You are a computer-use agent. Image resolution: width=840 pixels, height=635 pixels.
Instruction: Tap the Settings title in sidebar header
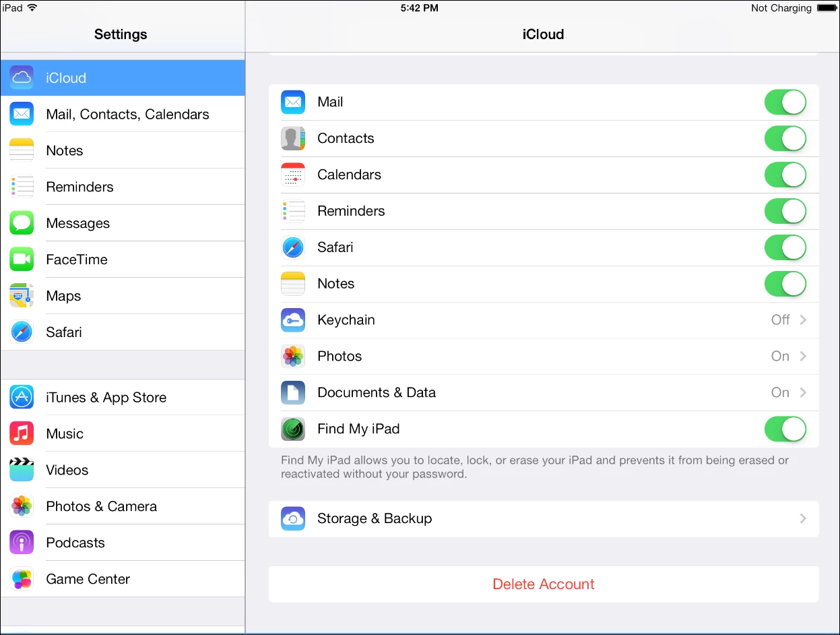(x=121, y=34)
